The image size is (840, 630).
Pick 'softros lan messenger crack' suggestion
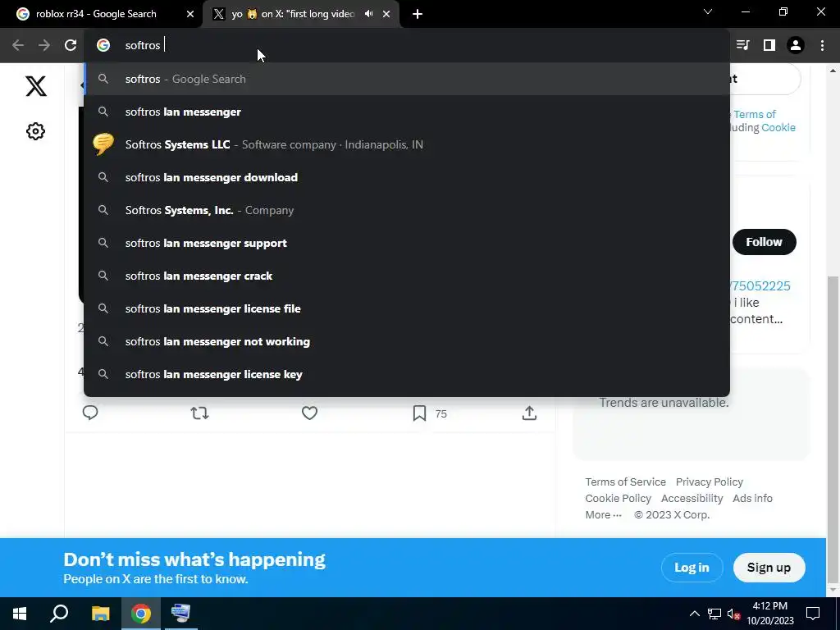(407, 276)
